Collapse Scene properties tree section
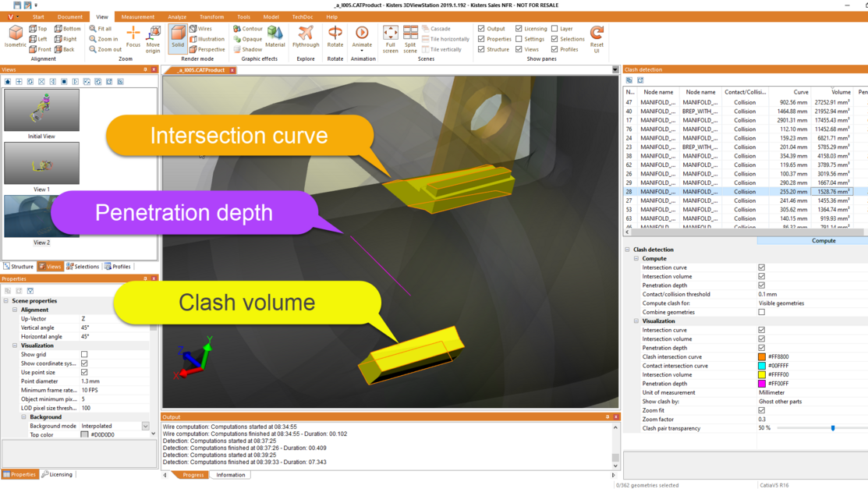 pos(6,301)
